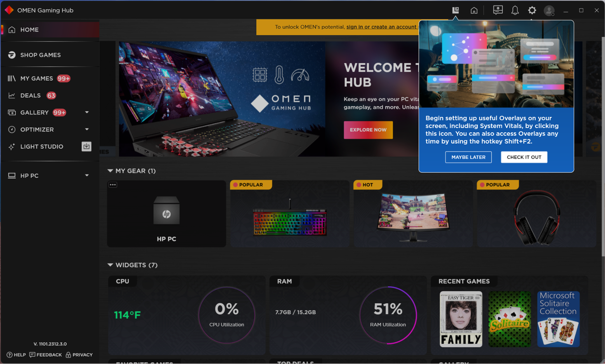Open the Overlays icon in top bar
The height and width of the screenshot is (364, 605).
coord(455,10)
